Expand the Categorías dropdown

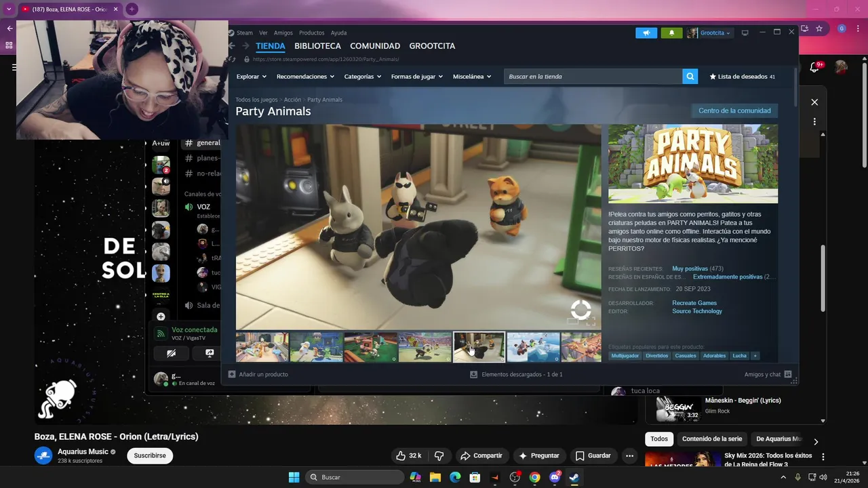[363, 77]
